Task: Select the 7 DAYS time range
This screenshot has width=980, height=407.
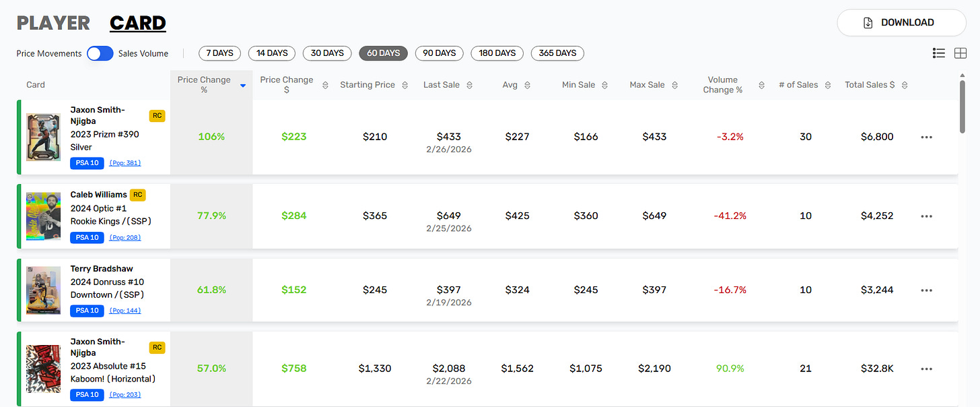Action: click(219, 53)
